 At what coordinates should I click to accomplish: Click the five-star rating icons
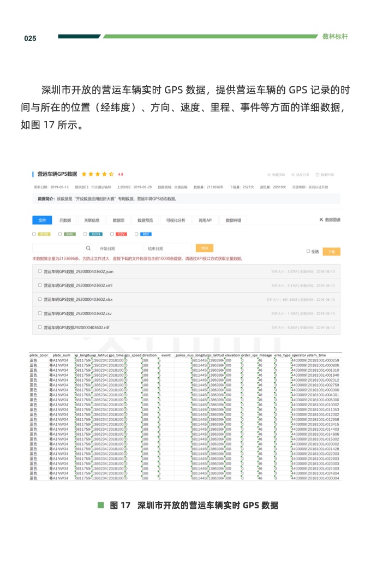click(98, 175)
